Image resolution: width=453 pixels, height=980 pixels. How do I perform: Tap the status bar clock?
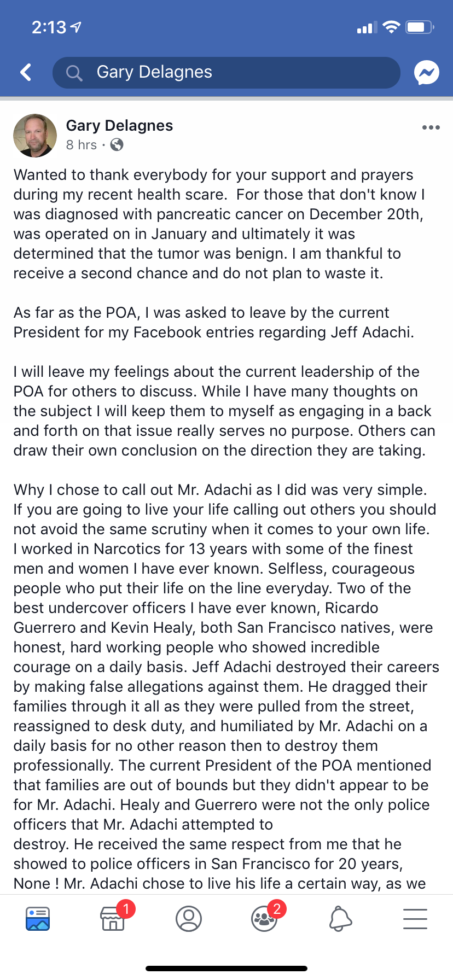(x=49, y=27)
